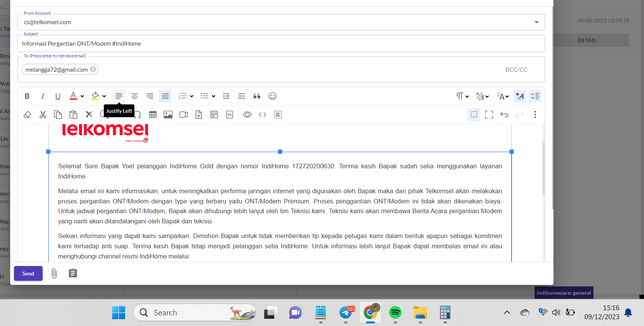Open Spotify from the taskbar
This screenshot has width=644, height=326.
tap(395, 313)
